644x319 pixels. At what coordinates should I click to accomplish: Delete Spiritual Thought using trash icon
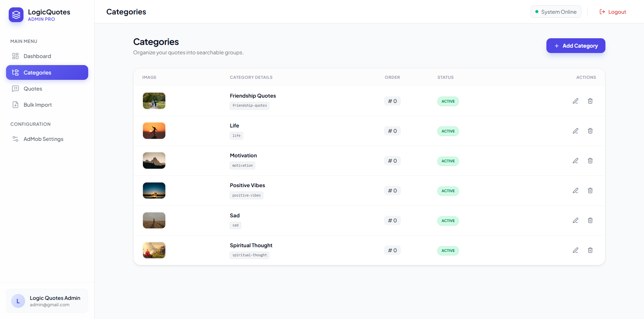pos(590,250)
